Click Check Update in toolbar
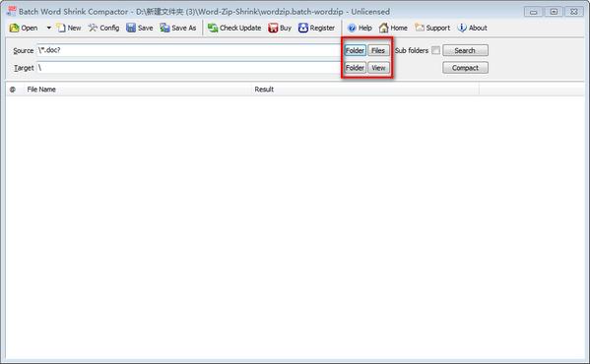 point(234,28)
